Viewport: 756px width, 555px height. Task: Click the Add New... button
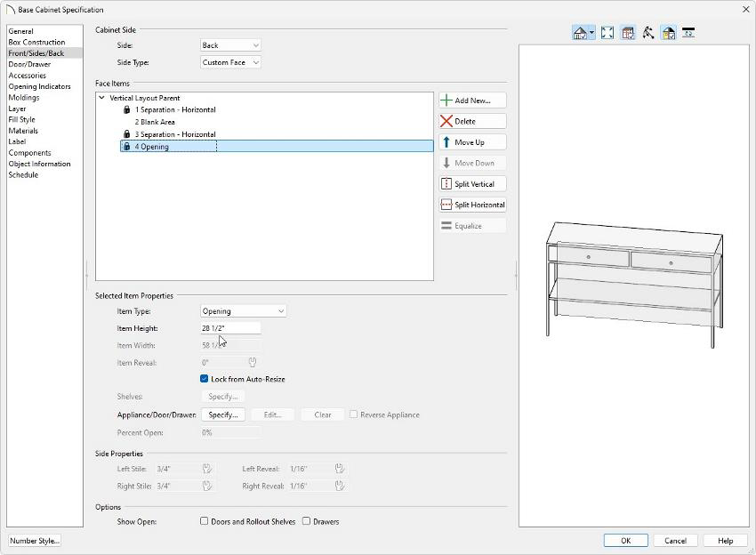(x=472, y=101)
